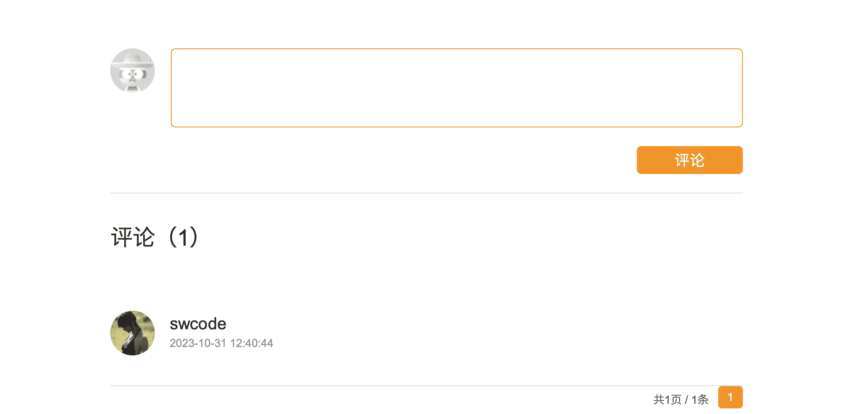
Task: Open swcode's round profile picture
Action: coord(133,333)
